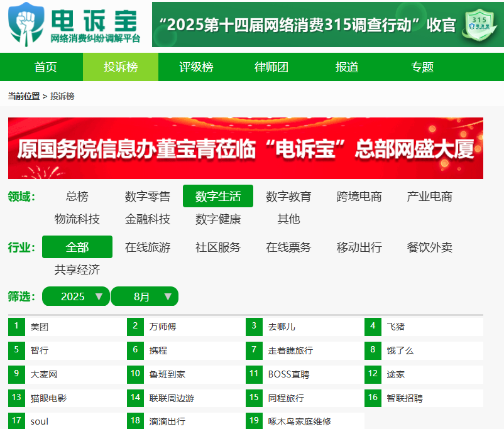
Task: Filter by 移动出行 industry
Action: (359, 247)
